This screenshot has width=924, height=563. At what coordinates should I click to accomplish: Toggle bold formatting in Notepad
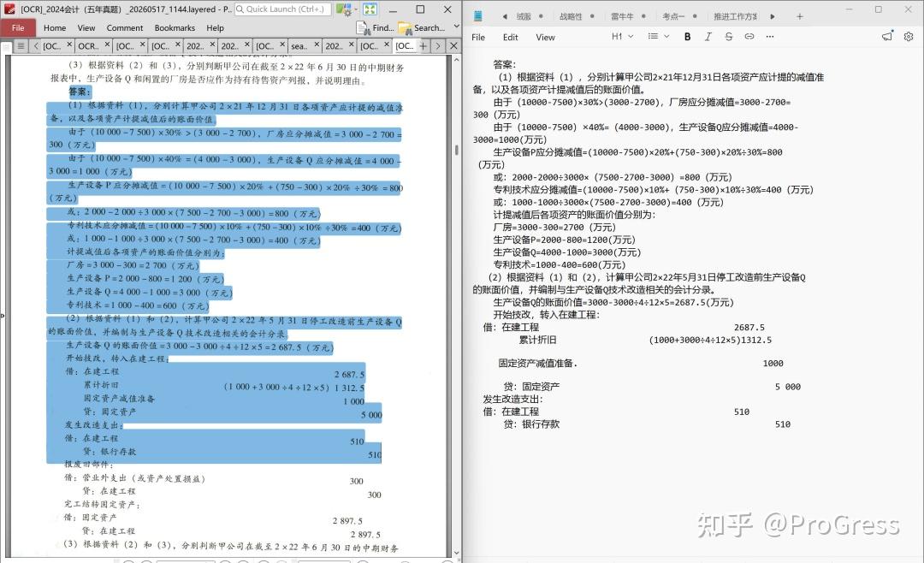point(687,37)
